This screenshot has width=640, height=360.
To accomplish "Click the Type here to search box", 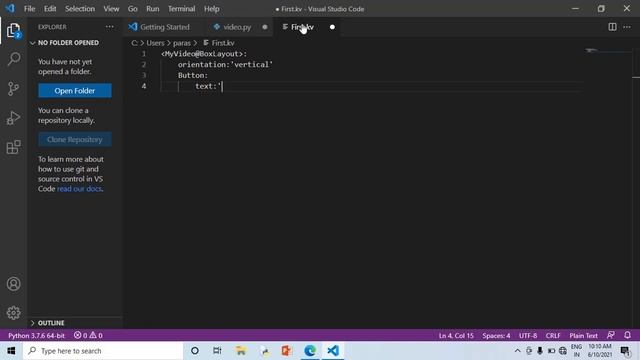I will coord(103,351).
